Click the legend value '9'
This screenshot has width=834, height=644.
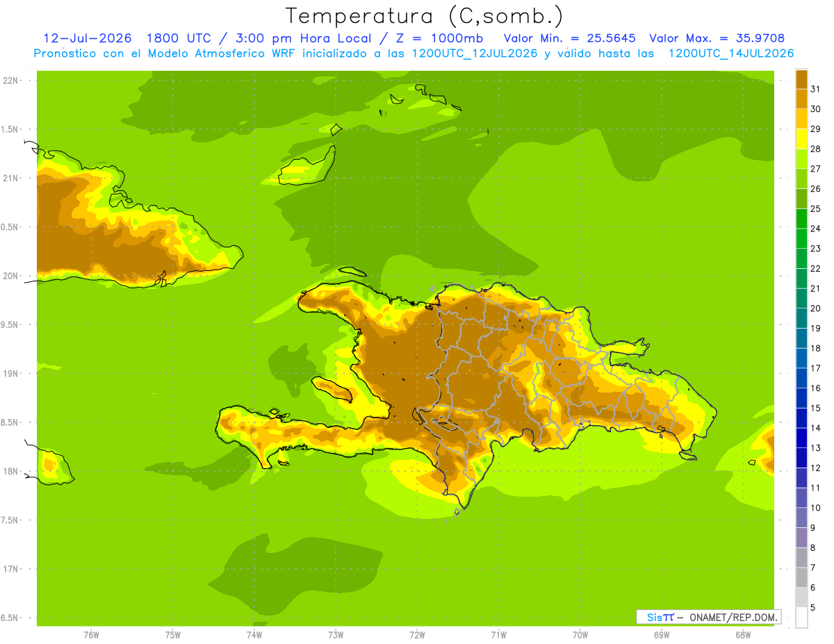pyautogui.click(x=813, y=528)
